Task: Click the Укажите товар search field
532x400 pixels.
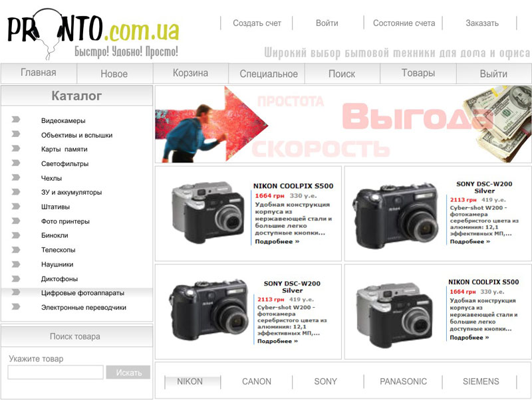Action: click(56, 372)
